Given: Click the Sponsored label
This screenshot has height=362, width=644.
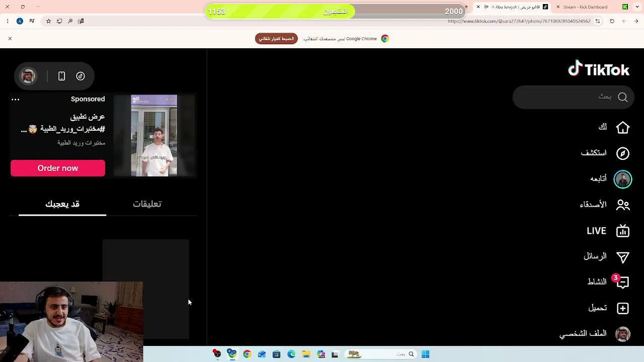Looking at the screenshot, I should click(x=88, y=99).
